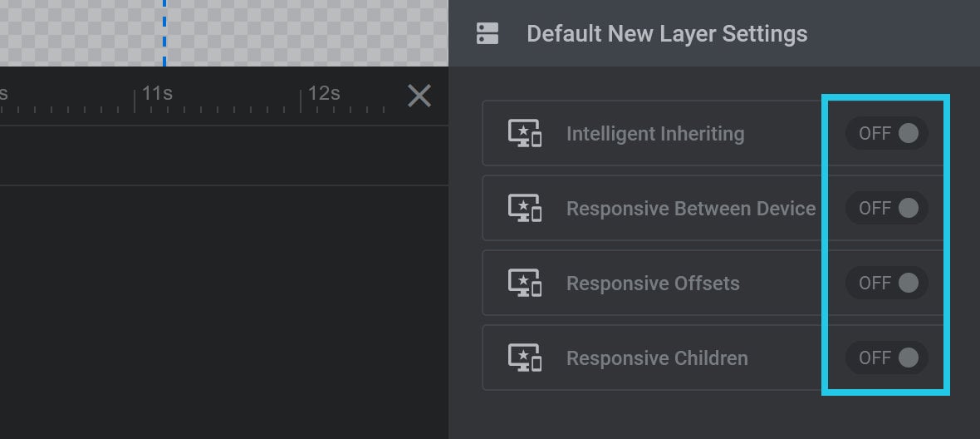Viewport: 980px width, 439px height.
Task: Click the Responsive Offsets label text
Action: tap(653, 284)
